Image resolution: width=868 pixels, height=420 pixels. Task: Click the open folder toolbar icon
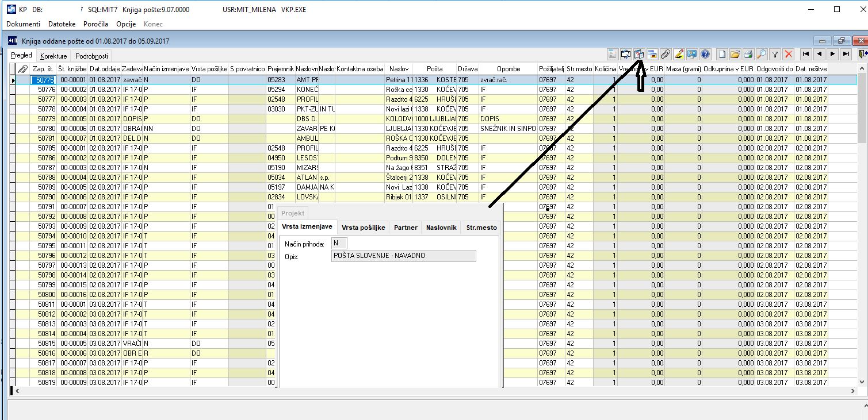point(735,54)
